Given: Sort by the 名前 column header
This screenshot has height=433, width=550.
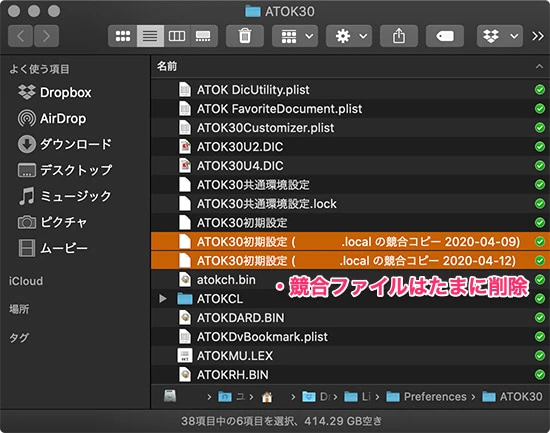Looking at the screenshot, I should pyautogui.click(x=167, y=66).
